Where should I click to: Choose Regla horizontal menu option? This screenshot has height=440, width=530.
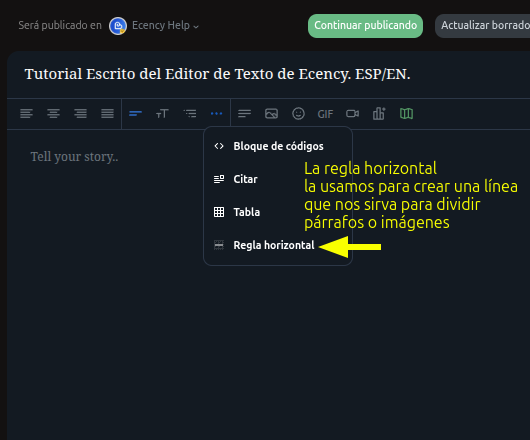(278, 245)
